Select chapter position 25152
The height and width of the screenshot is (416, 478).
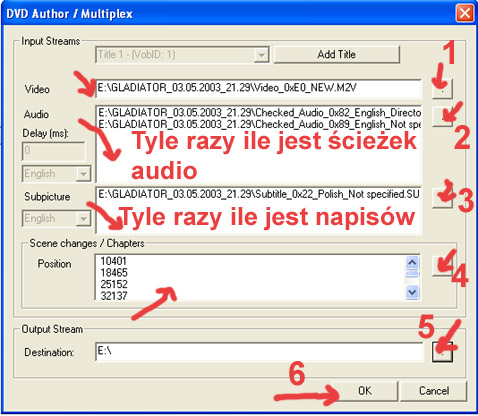pos(114,284)
